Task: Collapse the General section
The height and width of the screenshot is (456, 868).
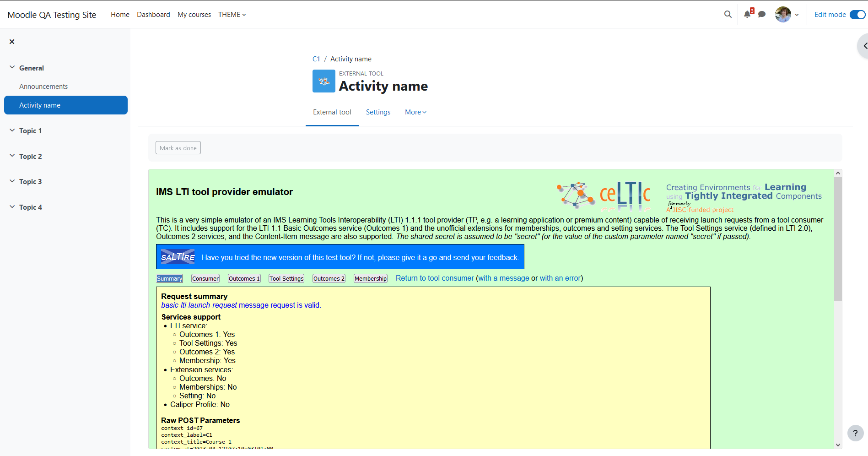Action: point(12,67)
